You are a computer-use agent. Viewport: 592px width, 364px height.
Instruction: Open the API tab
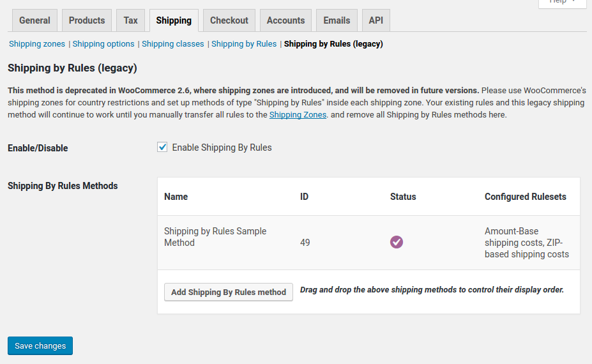[x=376, y=20]
